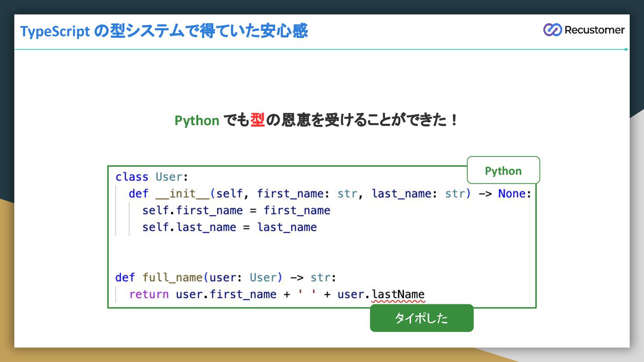
Task: Click the Recustomer logo icon
Action: click(552, 30)
